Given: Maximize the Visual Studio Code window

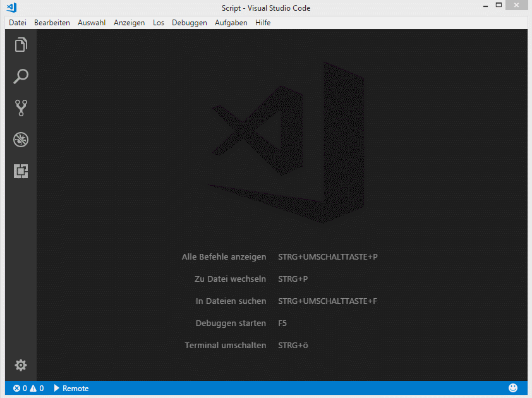Looking at the screenshot, I should 499,6.
